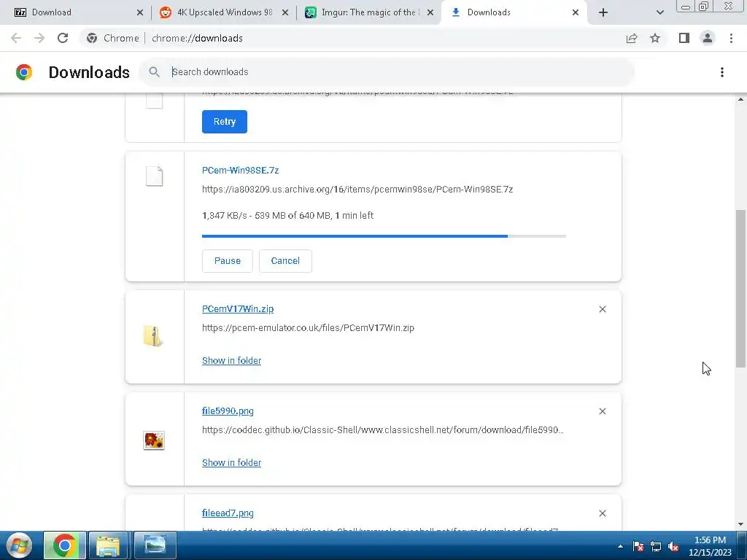Show hidden system tray icons
The width and height of the screenshot is (747, 560).
coord(620,546)
